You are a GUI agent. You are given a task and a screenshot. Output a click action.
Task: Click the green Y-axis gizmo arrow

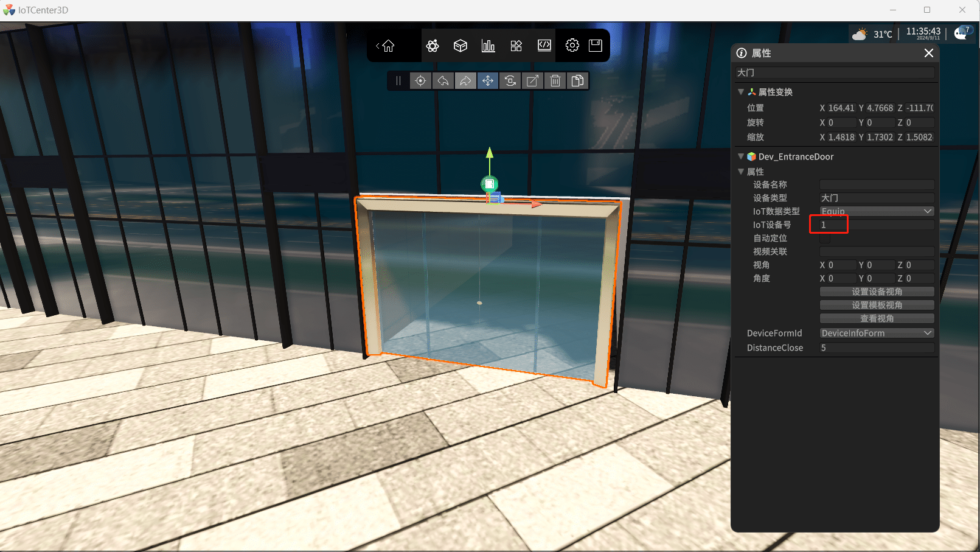pyautogui.click(x=490, y=154)
